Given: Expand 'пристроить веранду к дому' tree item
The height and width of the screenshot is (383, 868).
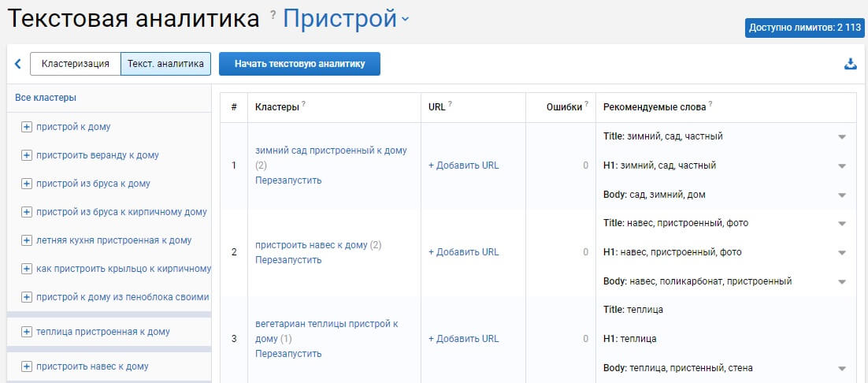Looking at the screenshot, I should tap(26, 155).
